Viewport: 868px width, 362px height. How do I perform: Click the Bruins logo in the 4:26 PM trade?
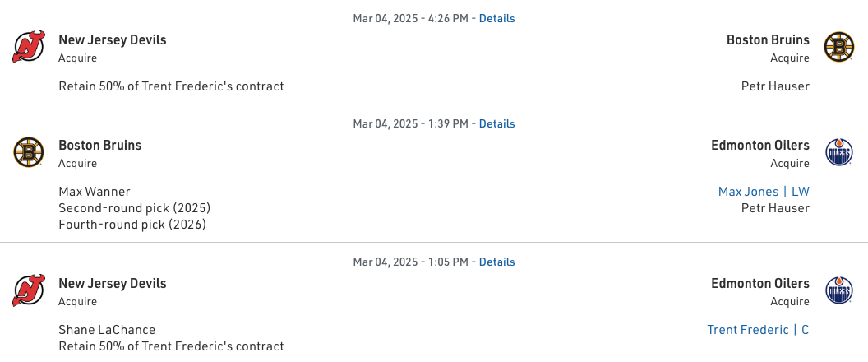(839, 47)
